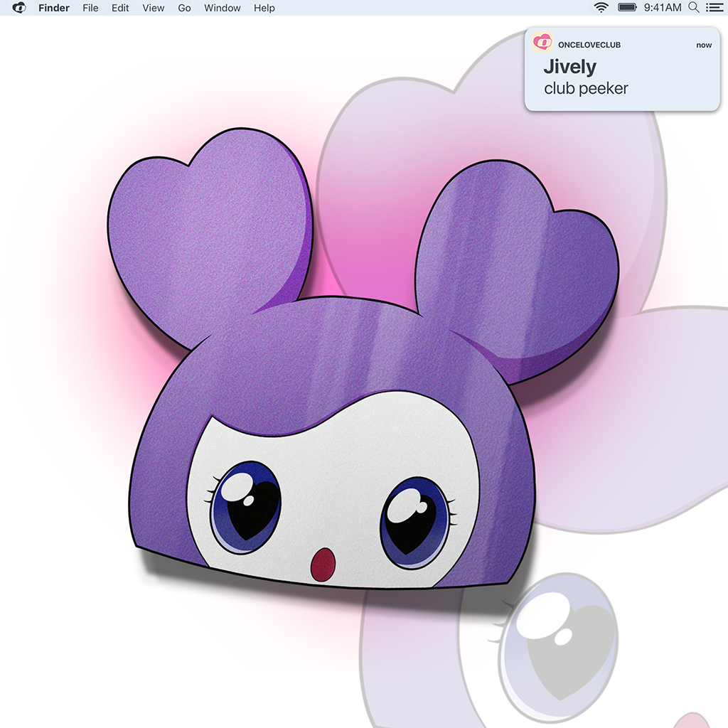Screen dimensions: 728x728
Task: Open the Help menu
Action: (264, 8)
